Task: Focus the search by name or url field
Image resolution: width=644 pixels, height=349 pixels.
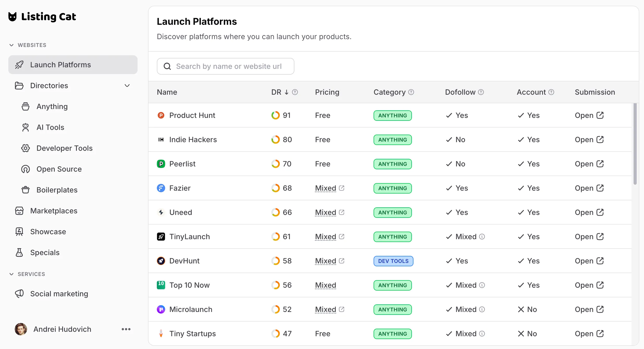Action: point(226,66)
